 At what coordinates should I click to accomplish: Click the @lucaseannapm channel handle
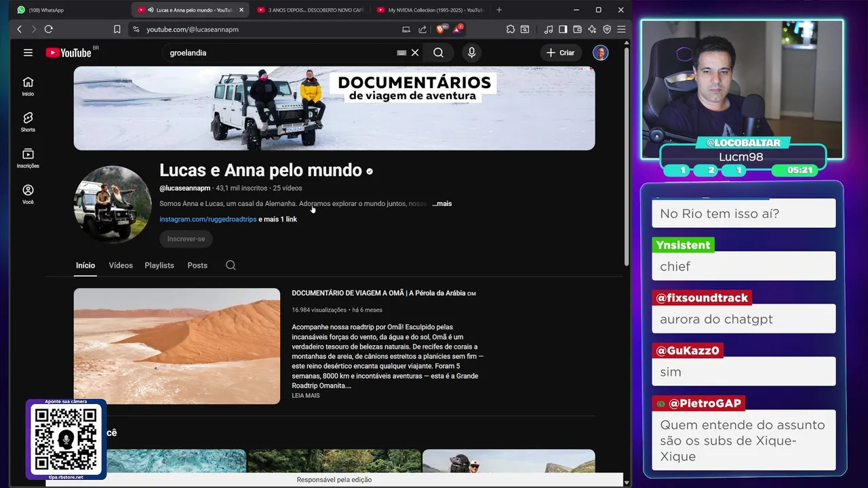(x=185, y=188)
